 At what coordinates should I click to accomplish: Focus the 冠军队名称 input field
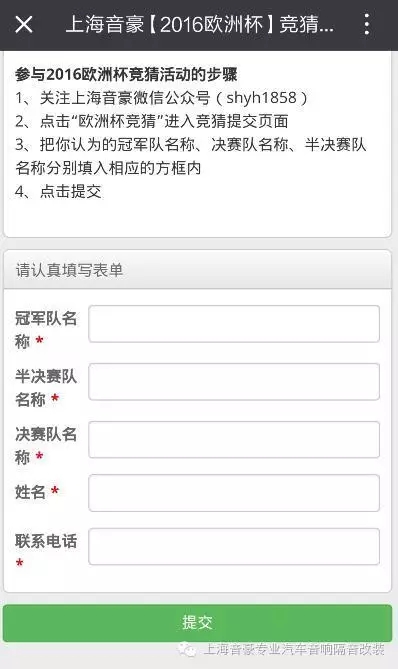pyautogui.click(x=234, y=324)
